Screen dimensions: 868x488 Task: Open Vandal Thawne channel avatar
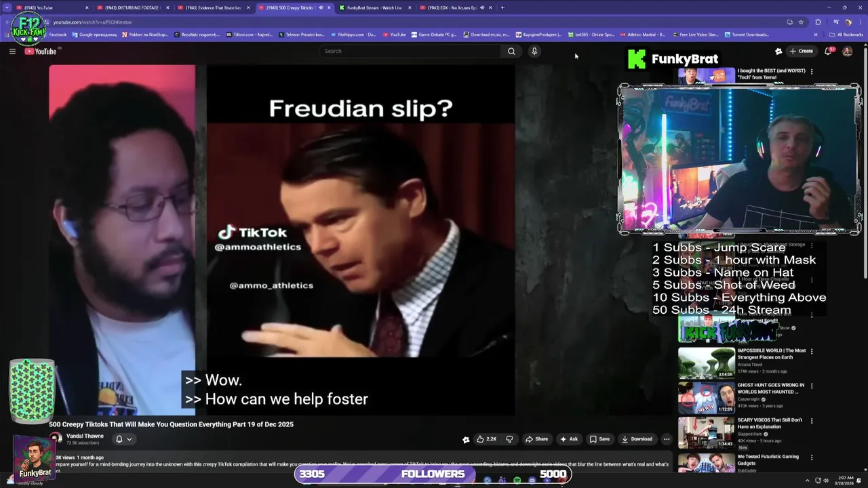click(56, 439)
